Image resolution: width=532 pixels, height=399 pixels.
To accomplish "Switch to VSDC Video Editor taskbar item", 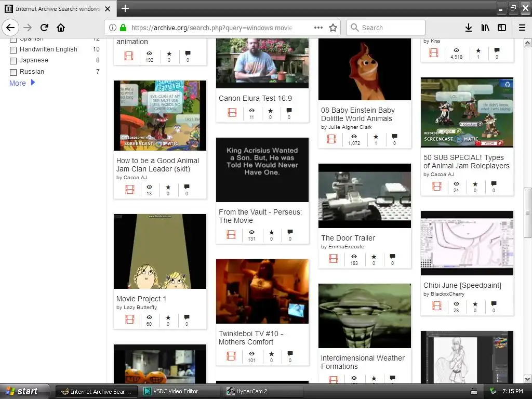I will point(181,391).
